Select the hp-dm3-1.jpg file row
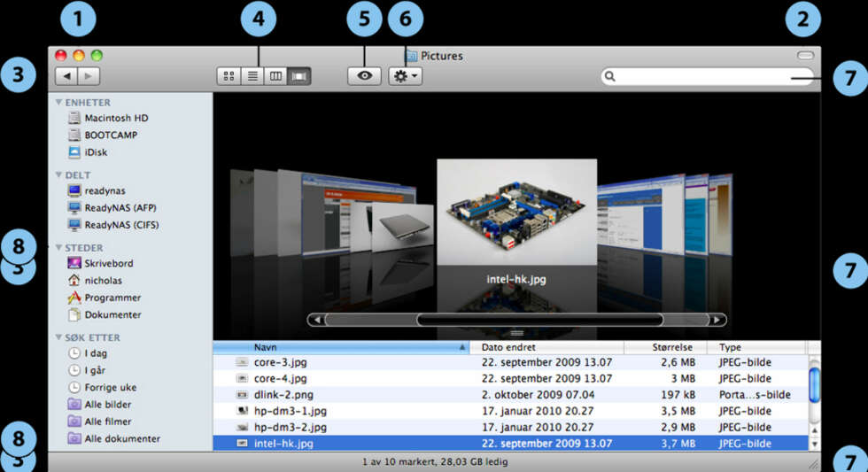 click(x=510, y=411)
